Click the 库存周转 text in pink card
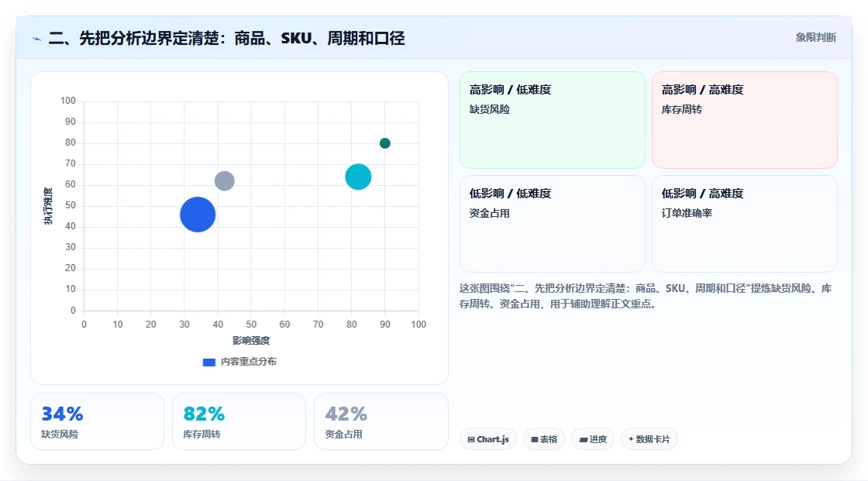 [682, 109]
